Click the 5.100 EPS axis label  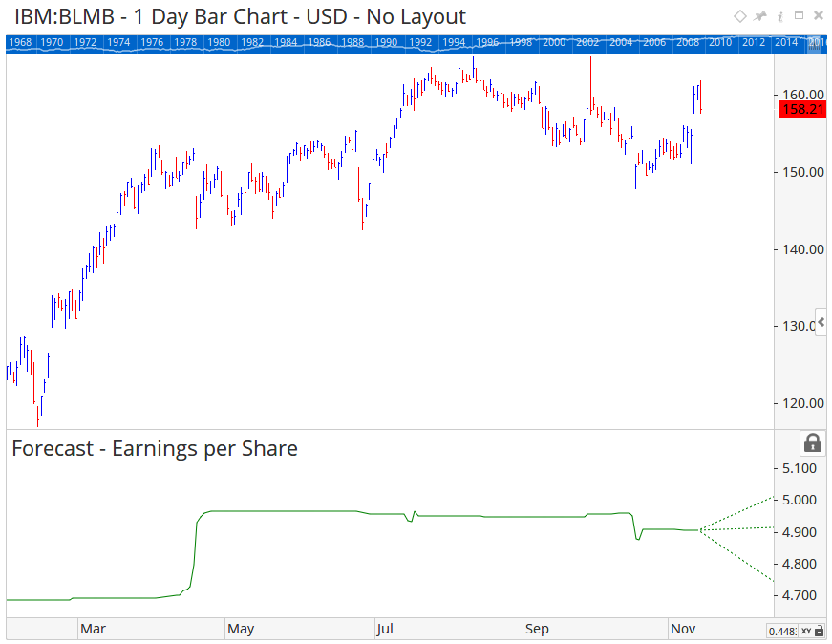point(800,468)
